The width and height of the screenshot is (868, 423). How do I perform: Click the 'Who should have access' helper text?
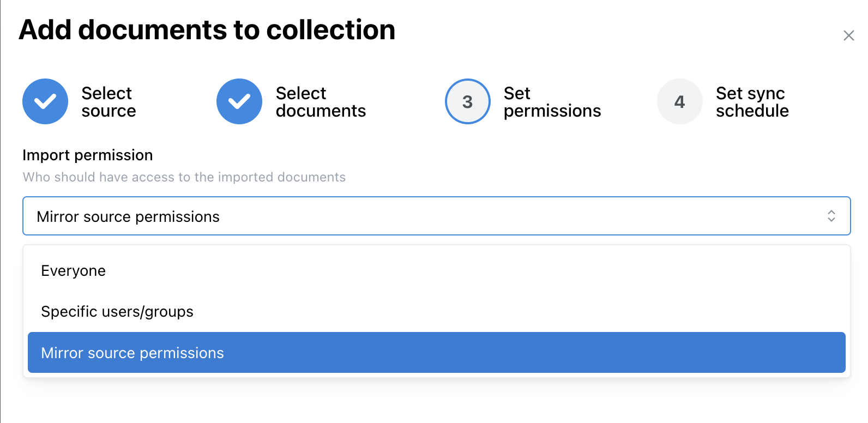pos(184,177)
